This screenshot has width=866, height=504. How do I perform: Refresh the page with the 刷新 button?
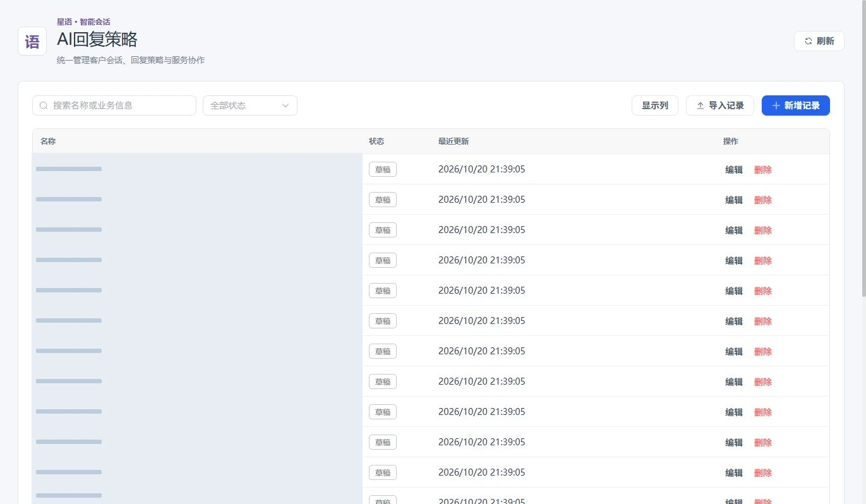coord(819,41)
